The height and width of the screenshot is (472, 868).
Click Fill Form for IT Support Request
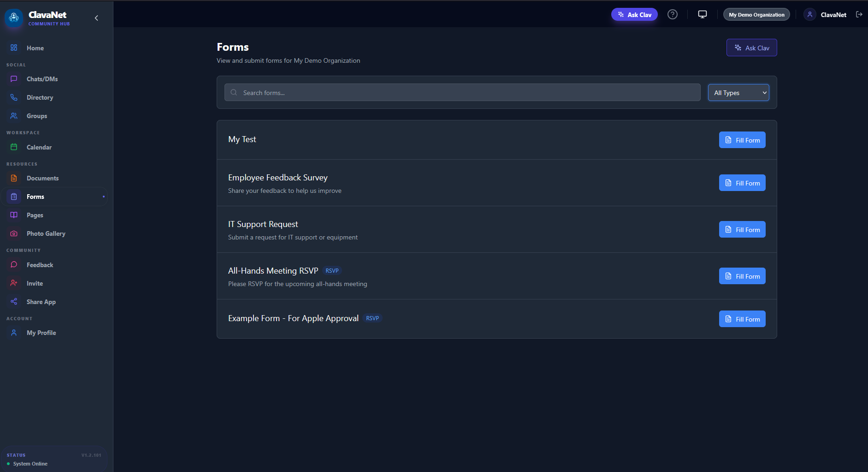pos(742,230)
